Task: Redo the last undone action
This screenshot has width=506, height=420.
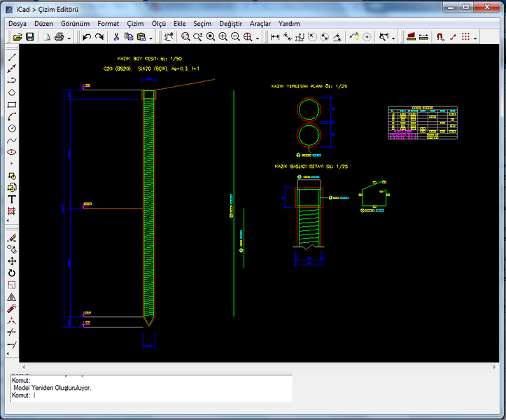Action: pos(99,37)
